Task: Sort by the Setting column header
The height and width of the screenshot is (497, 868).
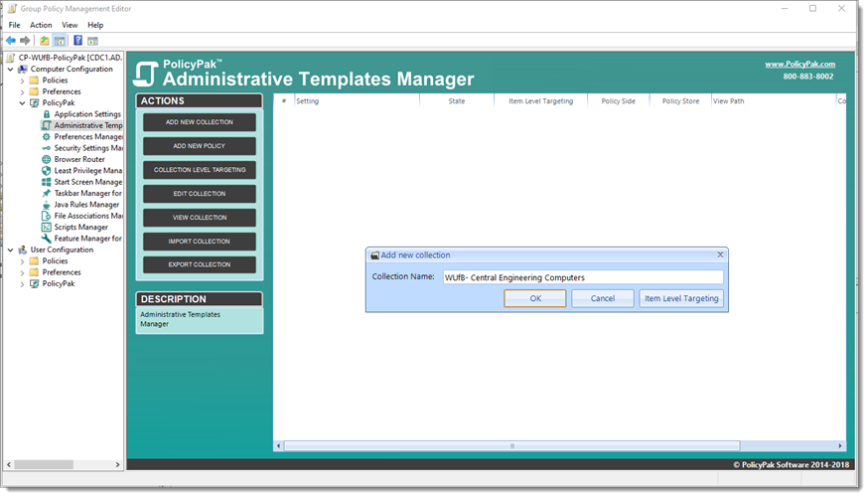Action: click(x=356, y=101)
